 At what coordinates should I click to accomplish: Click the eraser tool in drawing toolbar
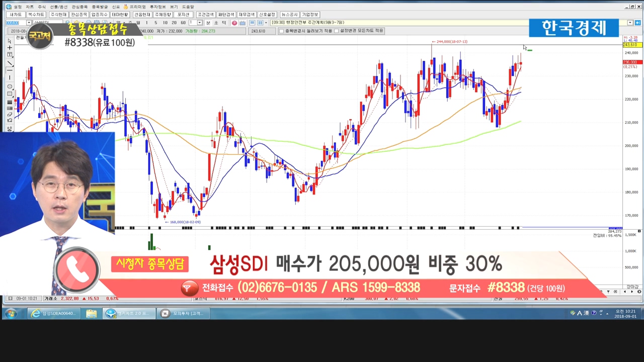coord(10,115)
